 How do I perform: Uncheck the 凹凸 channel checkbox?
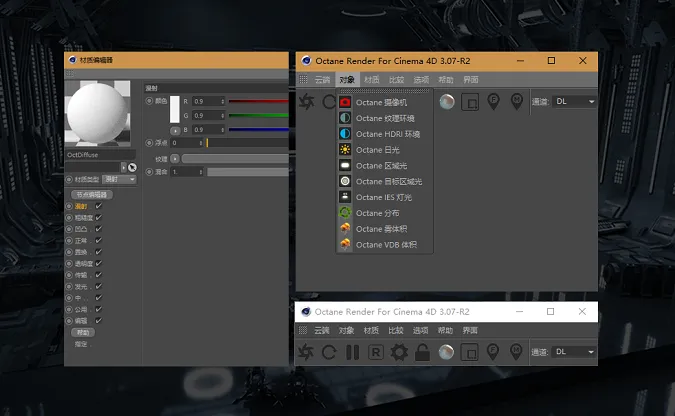click(x=99, y=229)
